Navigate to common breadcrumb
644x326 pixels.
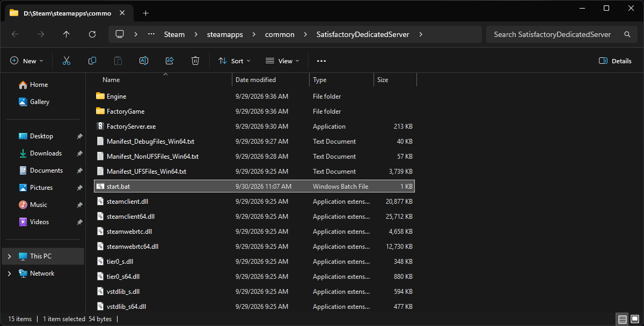pyautogui.click(x=280, y=34)
